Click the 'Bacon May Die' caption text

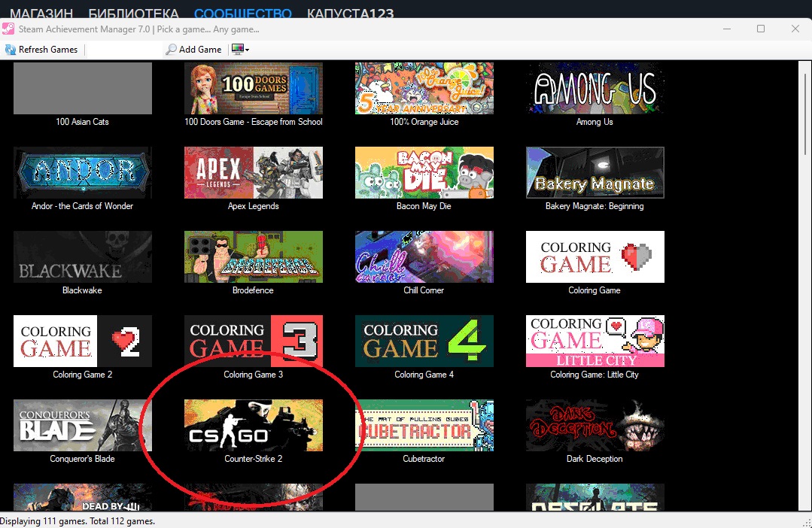tap(424, 207)
